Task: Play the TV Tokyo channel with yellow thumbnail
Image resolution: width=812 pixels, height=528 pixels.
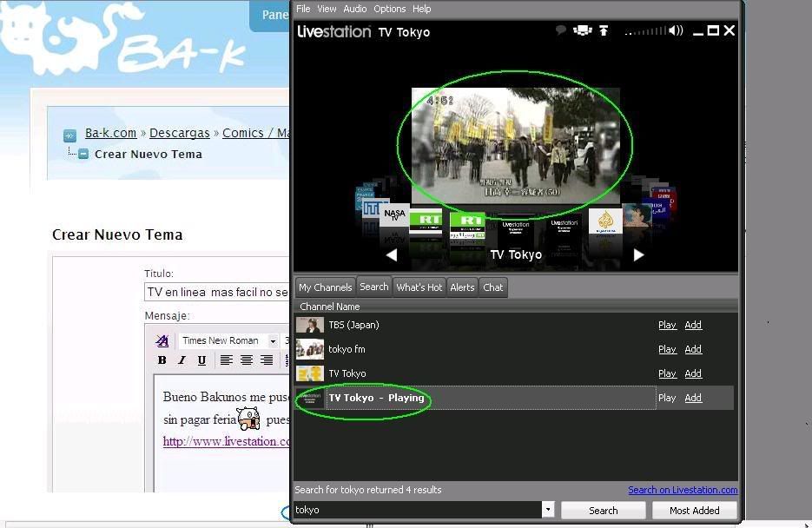Action: pos(667,373)
